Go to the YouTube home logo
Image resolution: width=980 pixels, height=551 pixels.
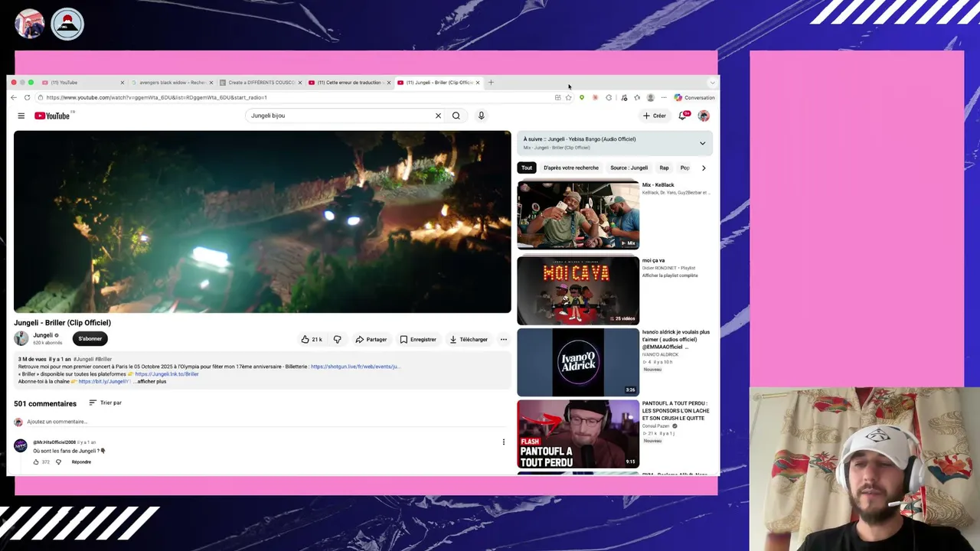tap(52, 116)
